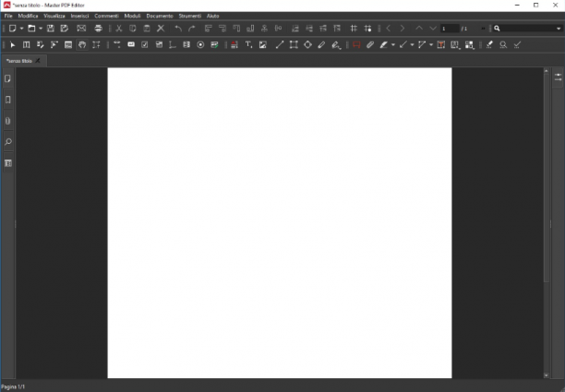Select the Insert Image tool
The width and height of the screenshot is (565, 392).
[263, 44]
